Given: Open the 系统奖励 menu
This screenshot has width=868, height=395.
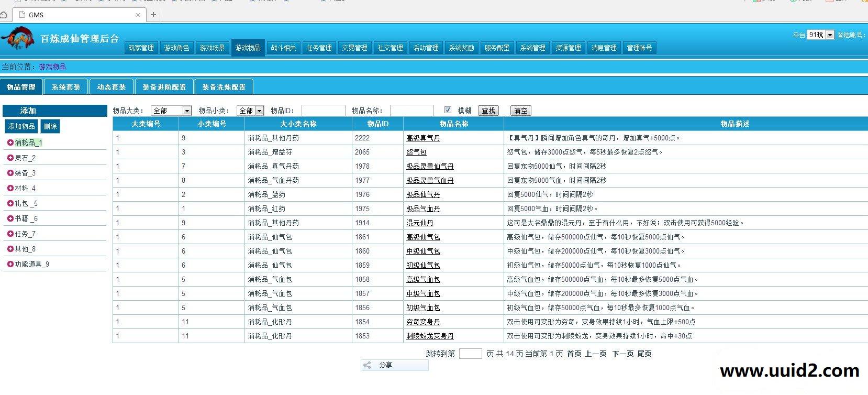Looking at the screenshot, I should click(462, 48).
